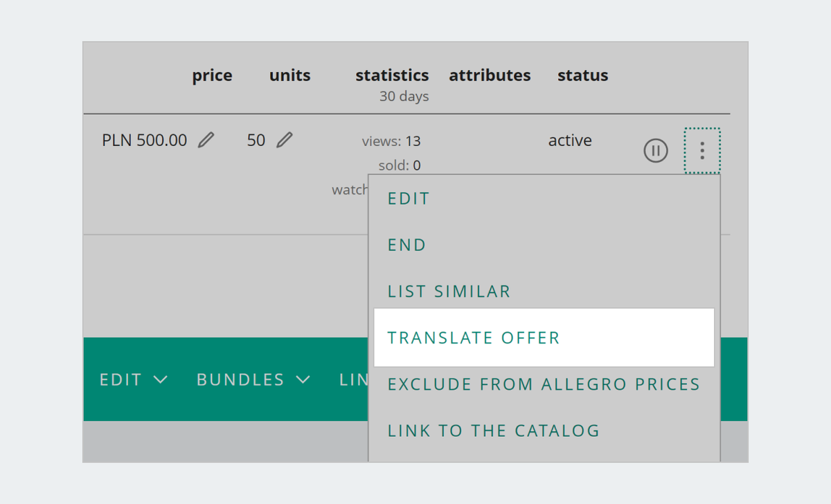831x504 pixels.
Task: Click the three-dot more options button
Action: pos(702,151)
